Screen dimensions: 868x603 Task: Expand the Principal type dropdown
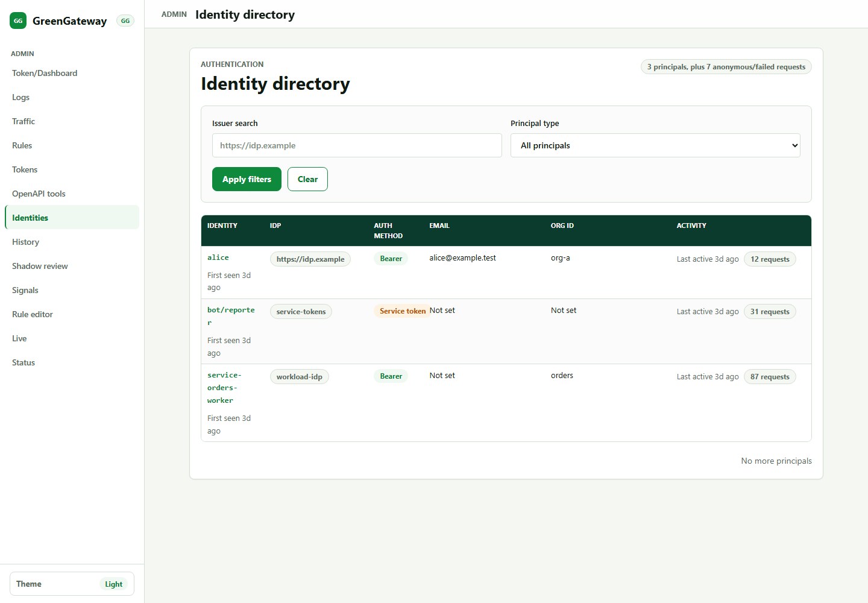(x=655, y=145)
